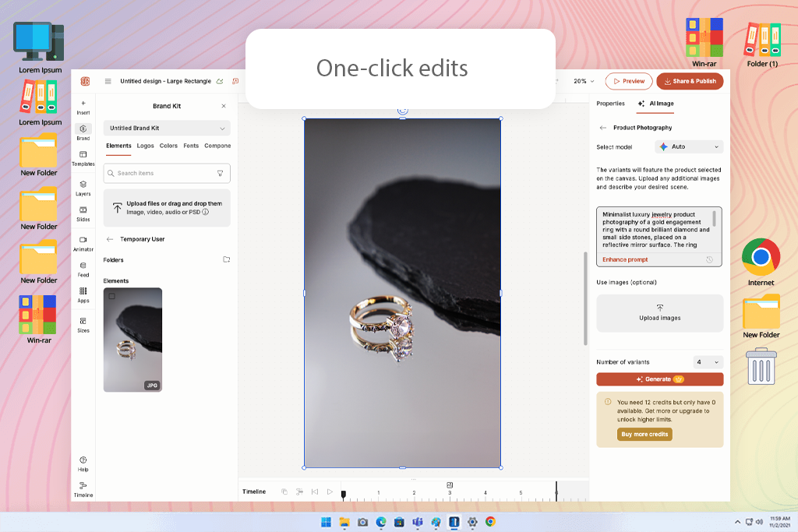Open the Sizes sidebar panel
The width and height of the screenshot is (798, 532).
[83, 325]
